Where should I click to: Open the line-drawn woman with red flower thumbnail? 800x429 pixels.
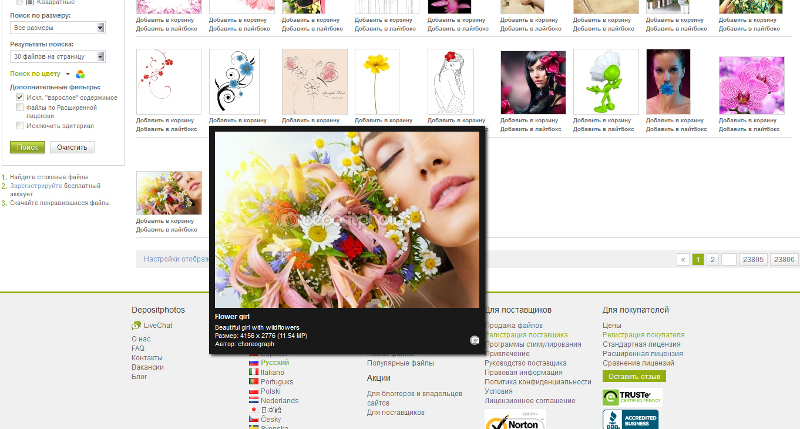tap(451, 82)
